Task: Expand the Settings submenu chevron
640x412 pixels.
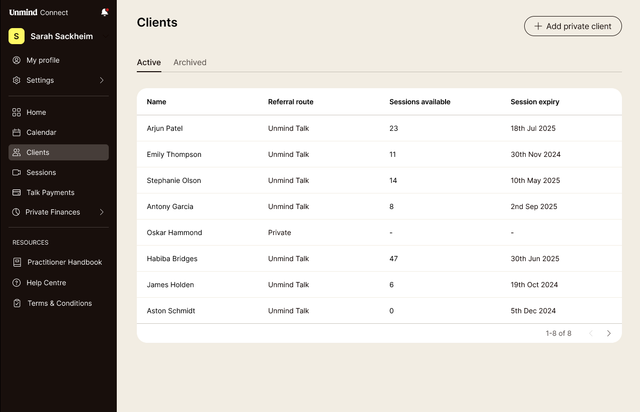Action: pos(101,80)
